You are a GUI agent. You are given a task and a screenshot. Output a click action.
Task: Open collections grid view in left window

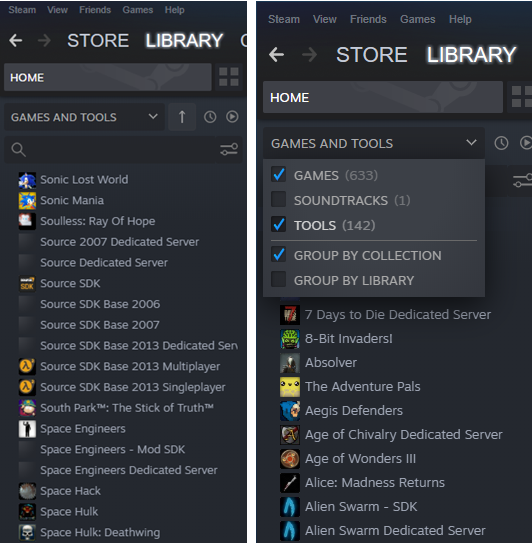(x=229, y=77)
